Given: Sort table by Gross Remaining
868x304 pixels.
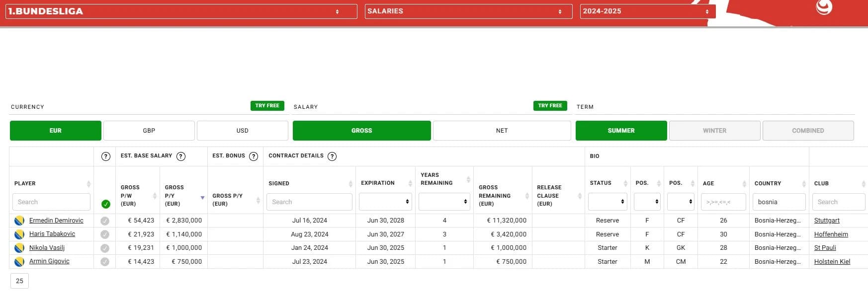Looking at the screenshot, I should coord(527,196).
